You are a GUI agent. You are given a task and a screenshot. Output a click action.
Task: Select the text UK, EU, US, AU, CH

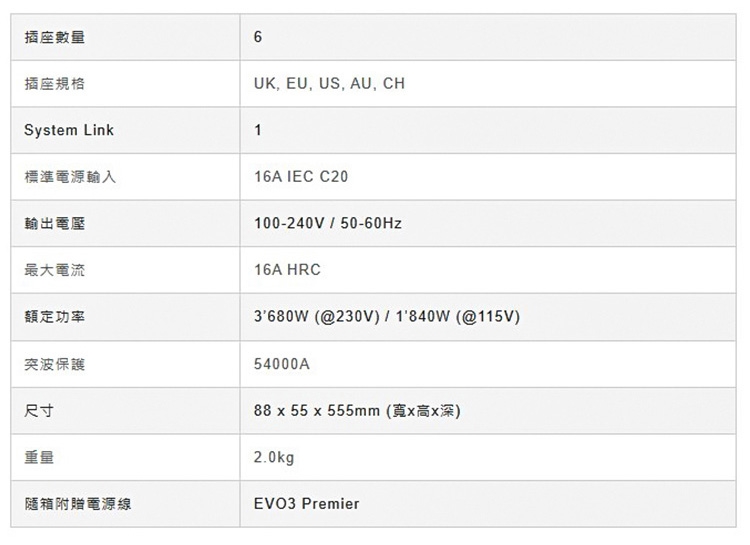coord(329,84)
